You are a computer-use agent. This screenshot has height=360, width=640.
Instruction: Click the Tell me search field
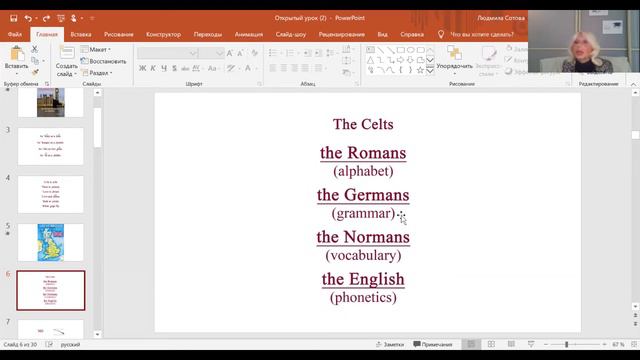click(482, 34)
